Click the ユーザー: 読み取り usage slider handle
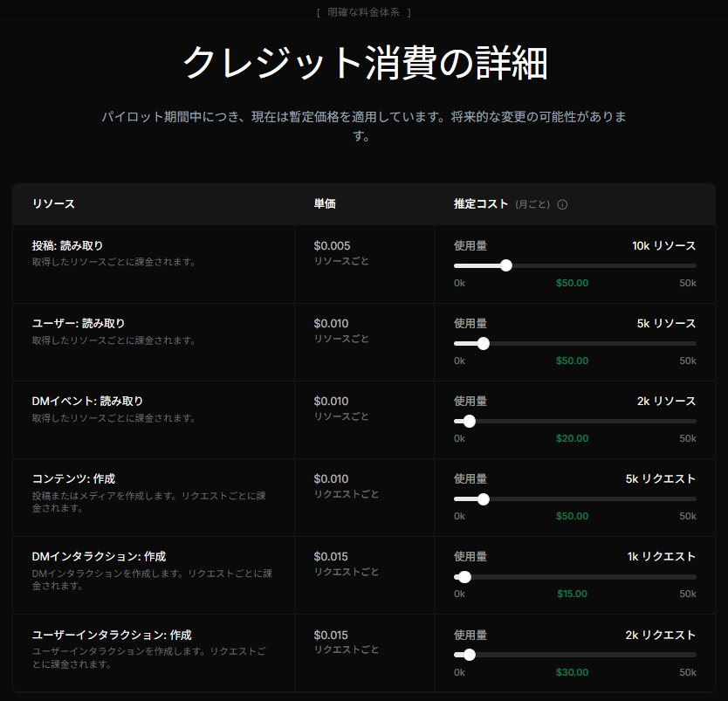Screen dimensions: 728x701 click(484, 343)
